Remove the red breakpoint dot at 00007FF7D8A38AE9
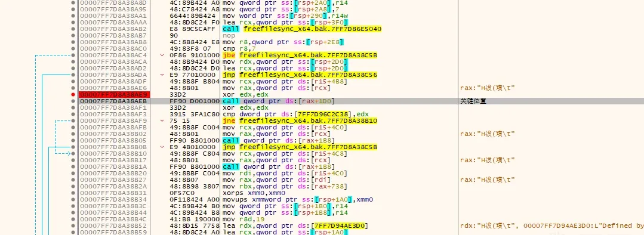644x235 pixels. tap(73, 94)
